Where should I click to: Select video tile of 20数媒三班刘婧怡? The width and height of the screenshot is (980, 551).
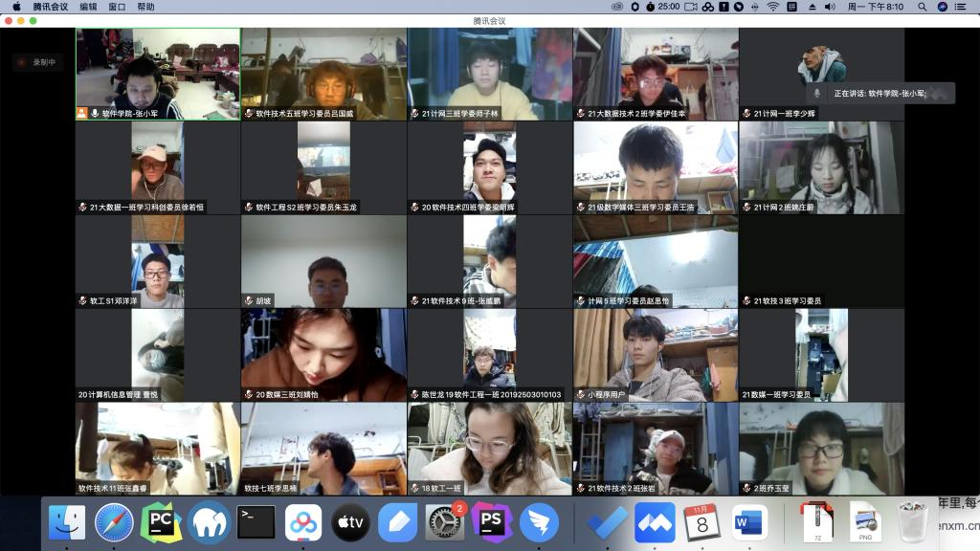(x=323, y=355)
